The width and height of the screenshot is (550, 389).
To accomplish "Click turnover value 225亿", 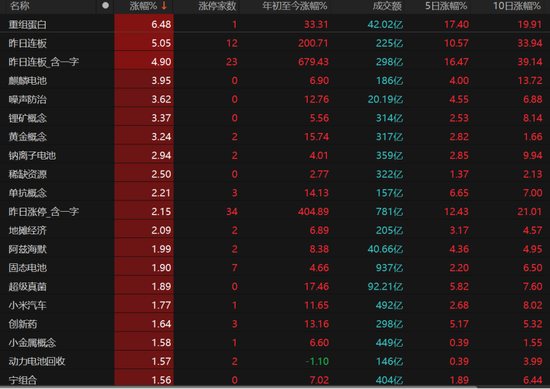I will coord(389,43).
